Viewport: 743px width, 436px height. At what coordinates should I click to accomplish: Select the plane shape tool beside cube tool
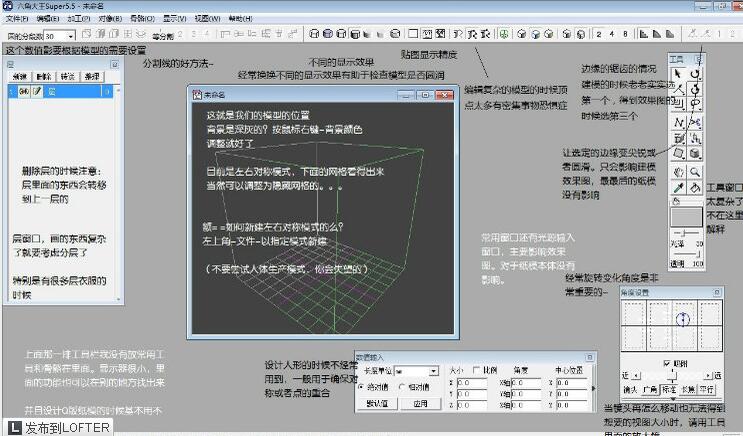pos(679,154)
